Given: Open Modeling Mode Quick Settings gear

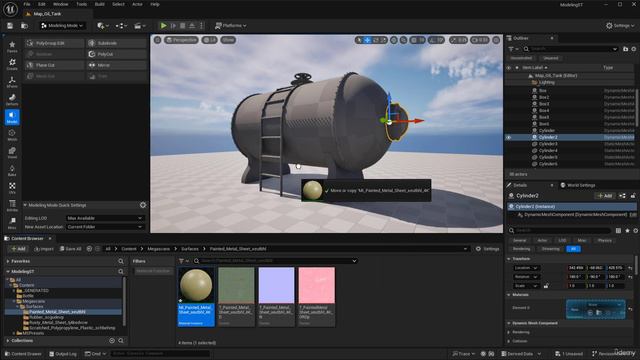Looking at the screenshot, I should tap(143, 205).
